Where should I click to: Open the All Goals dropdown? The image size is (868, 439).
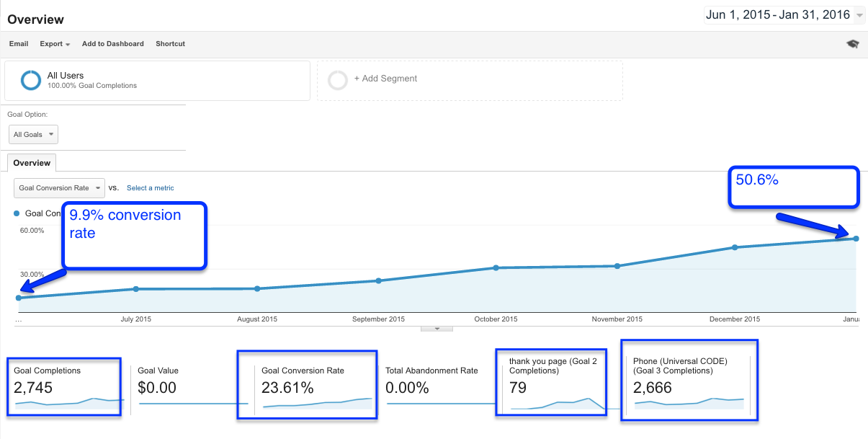[34, 135]
